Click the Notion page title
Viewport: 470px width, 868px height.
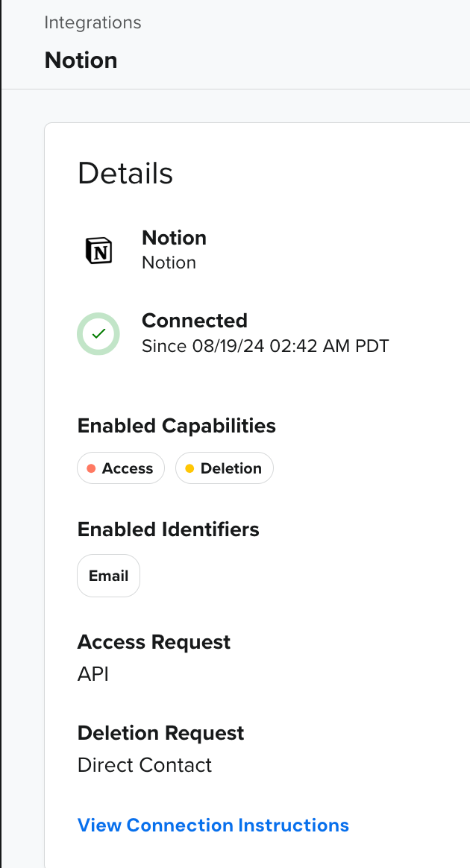(81, 60)
